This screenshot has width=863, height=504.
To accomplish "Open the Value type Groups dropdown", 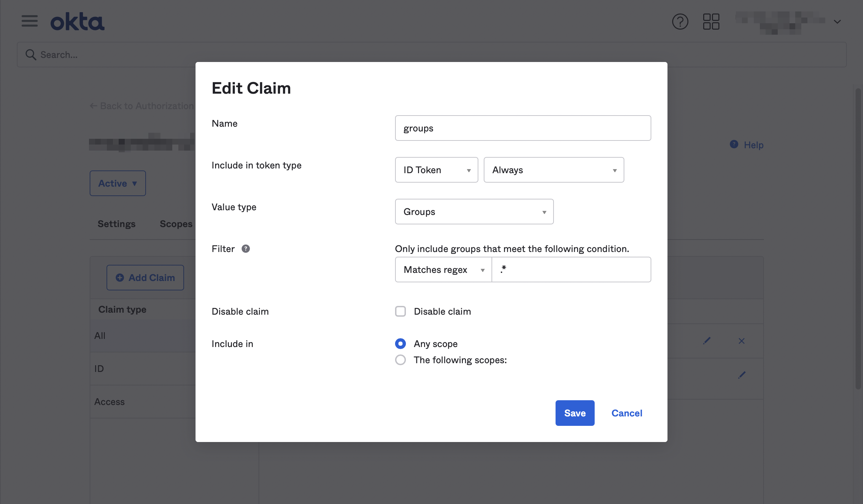I will point(474,212).
